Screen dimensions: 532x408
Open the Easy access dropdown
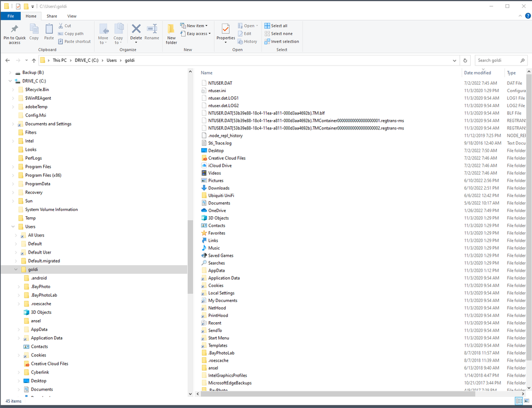[195, 34]
